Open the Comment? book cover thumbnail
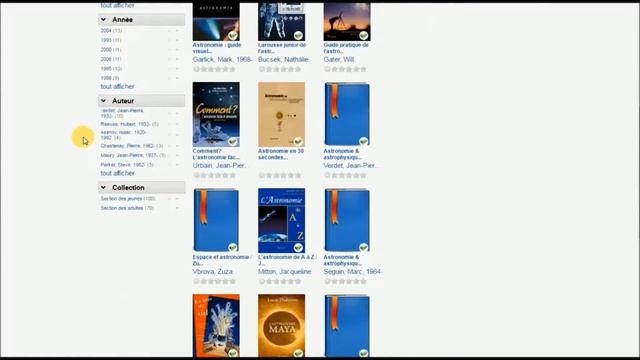The image size is (640, 360). pyautogui.click(x=216, y=114)
